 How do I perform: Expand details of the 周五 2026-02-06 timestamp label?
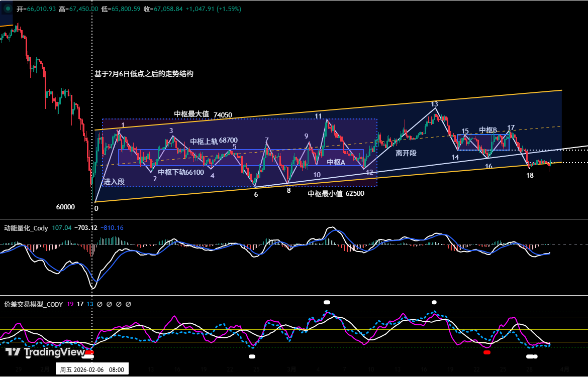[92, 367]
